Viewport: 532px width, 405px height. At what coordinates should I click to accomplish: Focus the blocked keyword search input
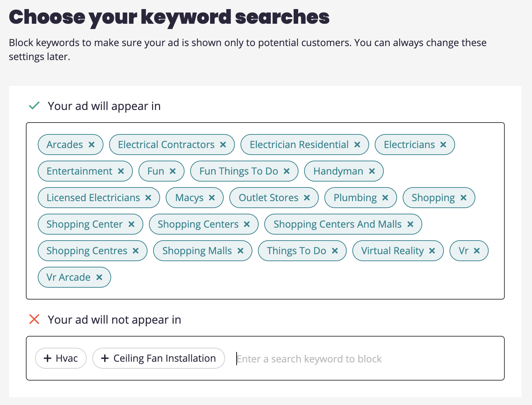[x=350, y=359]
